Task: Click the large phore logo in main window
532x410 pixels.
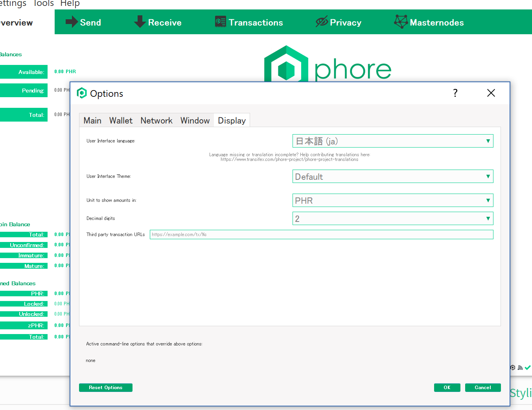Action: tap(328, 65)
